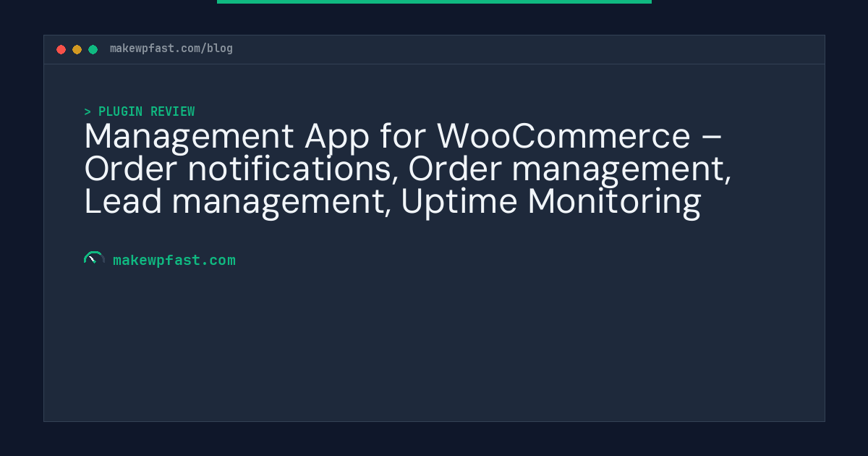868x456 pixels.
Task: Click the dark browser content area
Action: [434, 340]
